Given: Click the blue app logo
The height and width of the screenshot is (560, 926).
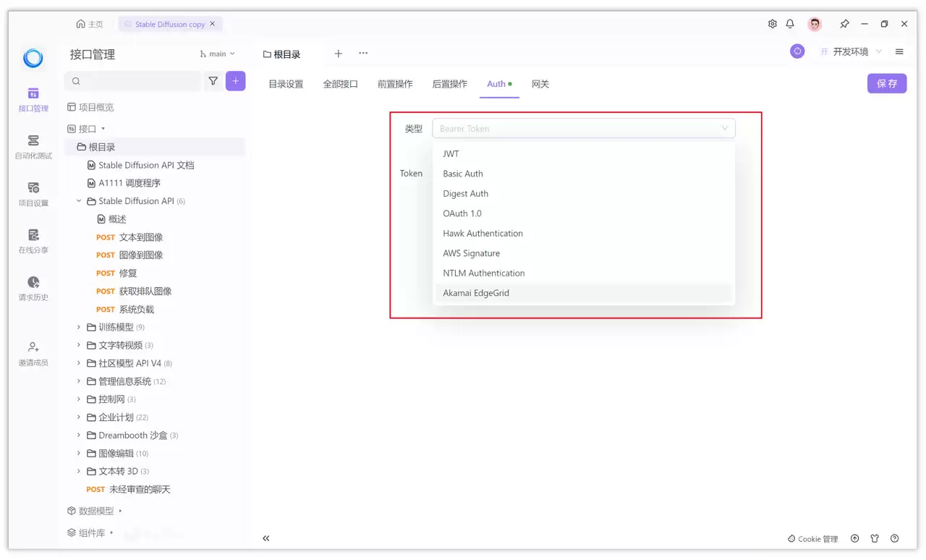Looking at the screenshot, I should (33, 58).
